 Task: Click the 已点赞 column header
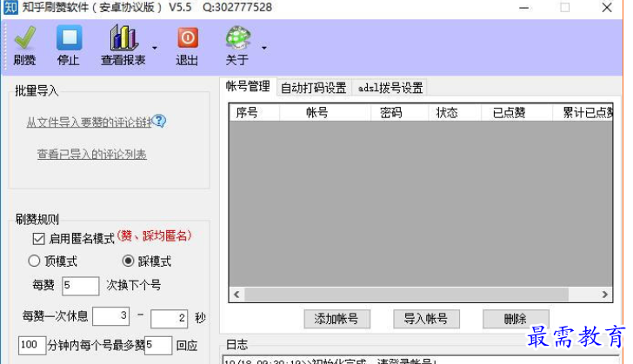point(516,112)
